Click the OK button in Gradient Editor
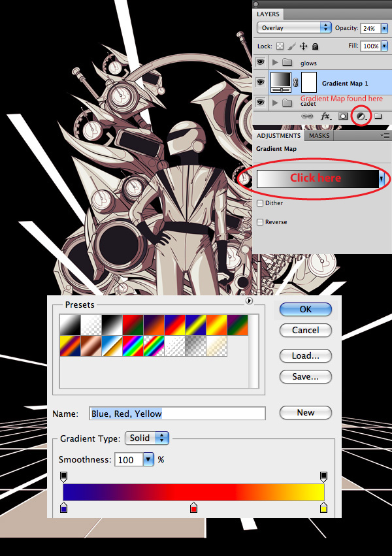This screenshot has width=392, height=556. pyautogui.click(x=306, y=309)
